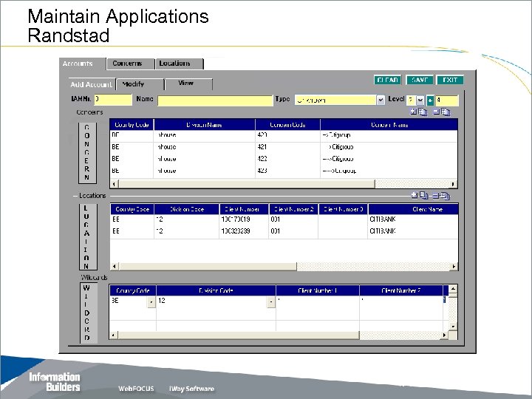Expand Country Code dropdown in Wildcards row

click(x=151, y=301)
